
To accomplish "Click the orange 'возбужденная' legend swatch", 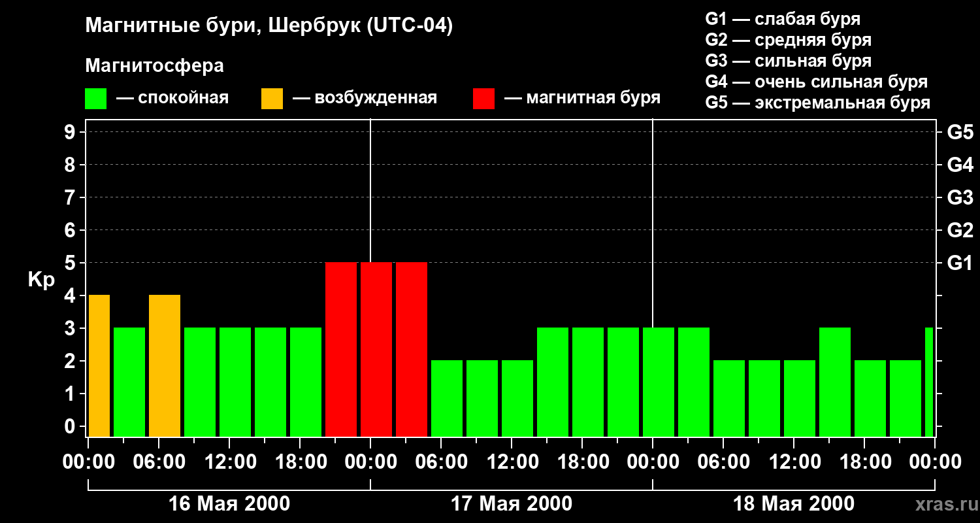I will (272, 99).
